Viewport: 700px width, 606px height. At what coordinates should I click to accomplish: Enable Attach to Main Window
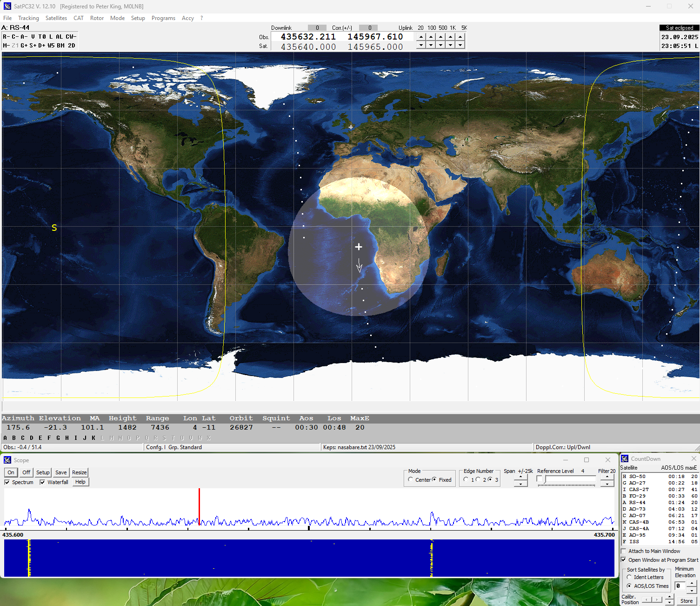[x=624, y=551]
